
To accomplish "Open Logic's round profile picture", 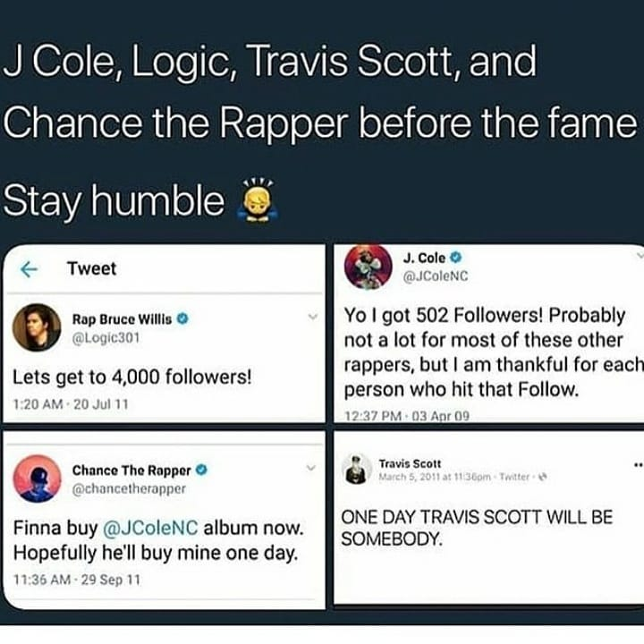I will [37, 327].
